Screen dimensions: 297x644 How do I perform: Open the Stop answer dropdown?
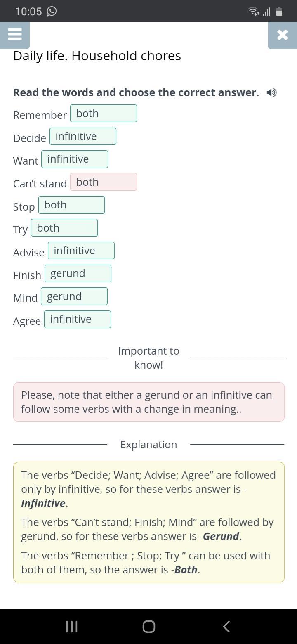[71, 205]
